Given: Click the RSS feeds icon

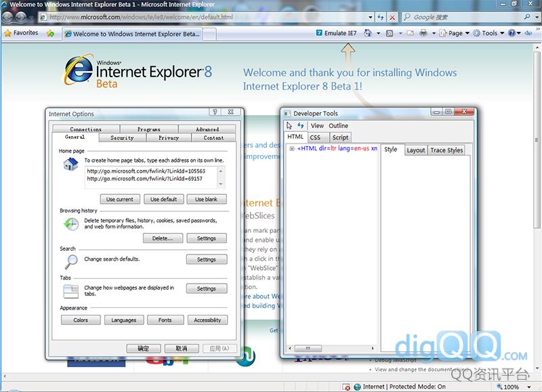Looking at the screenshot, I should (x=389, y=33).
